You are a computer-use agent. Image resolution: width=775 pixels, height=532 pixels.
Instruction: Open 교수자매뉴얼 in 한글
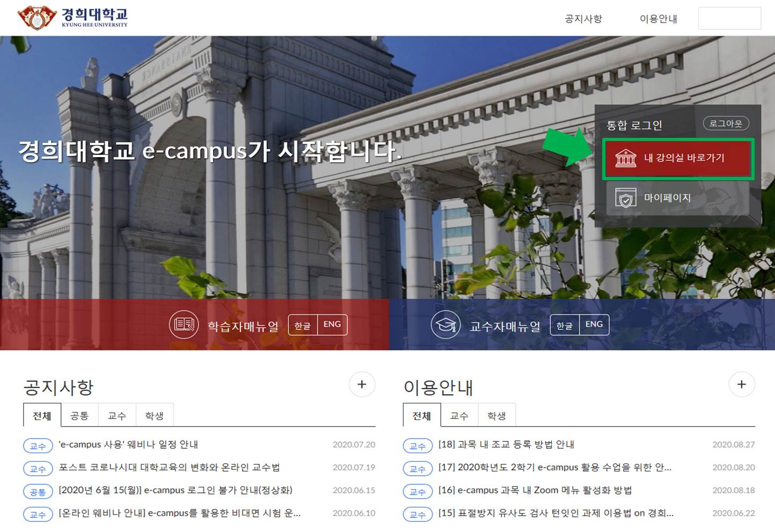tap(565, 325)
